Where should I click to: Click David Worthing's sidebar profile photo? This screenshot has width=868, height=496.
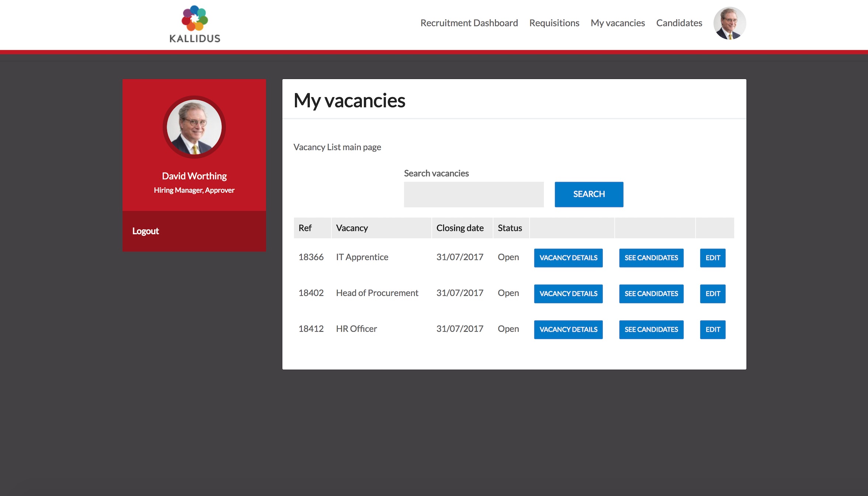194,127
